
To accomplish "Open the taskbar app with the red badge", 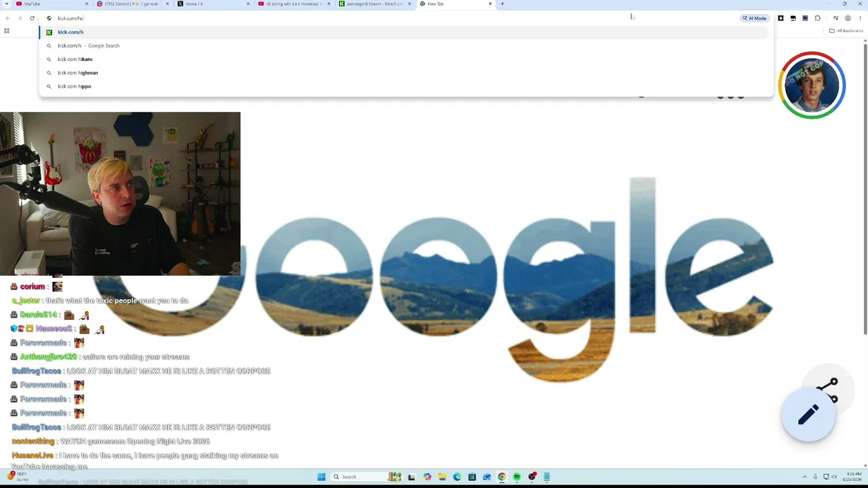I will [x=532, y=476].
